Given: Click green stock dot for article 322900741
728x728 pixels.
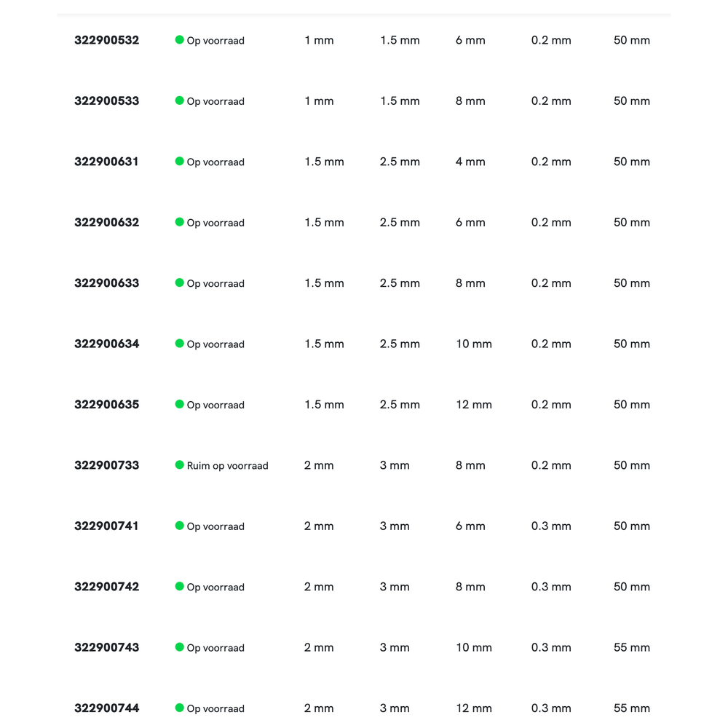Looking at the screenshot, I should (x=179, y=526).
